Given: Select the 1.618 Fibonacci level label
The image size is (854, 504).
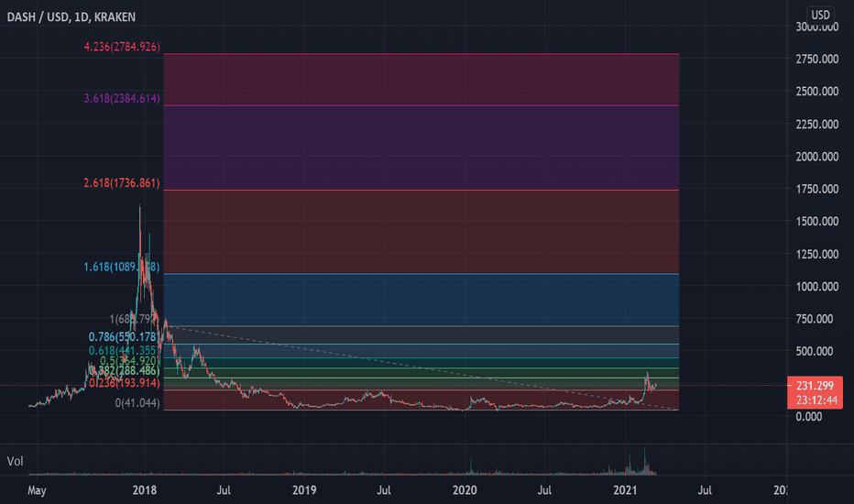Looking at the screenshot, I should click(122, 267).
